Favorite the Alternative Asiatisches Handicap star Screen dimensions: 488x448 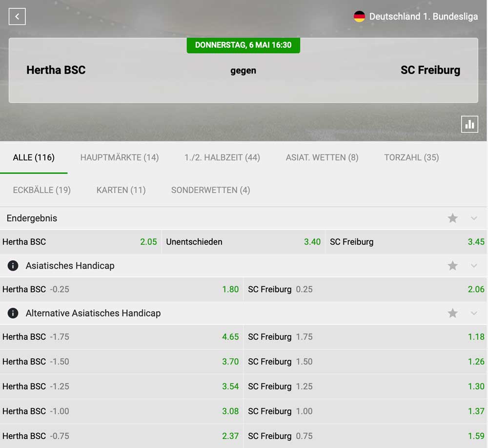coord(452,313)
